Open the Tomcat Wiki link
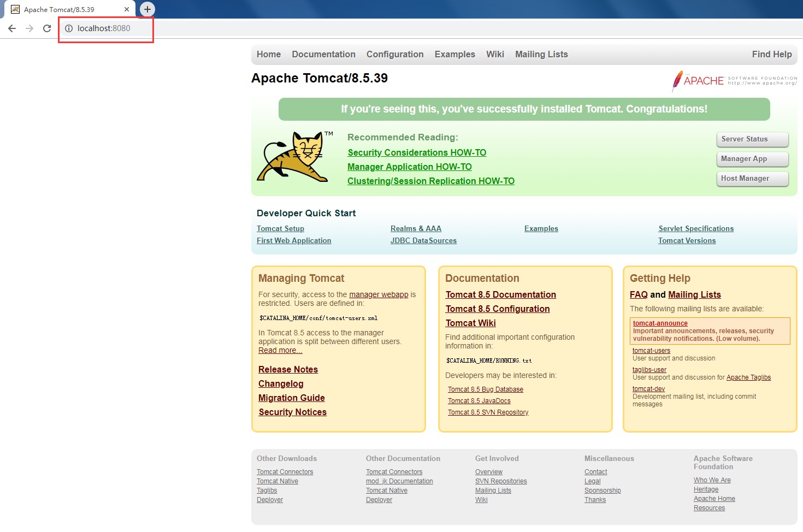Screen dimensions: 803x532 [x=471, y=323]
